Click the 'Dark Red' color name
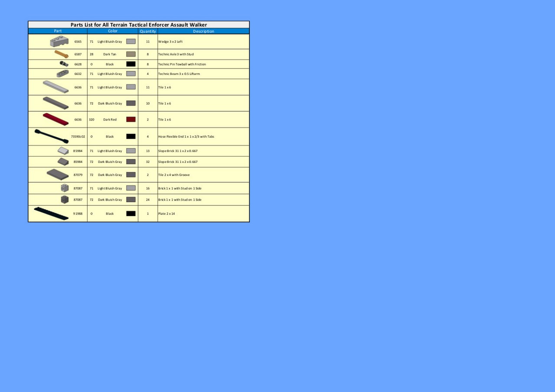Screen dimensions: 555x392 (x=110, y=120)
